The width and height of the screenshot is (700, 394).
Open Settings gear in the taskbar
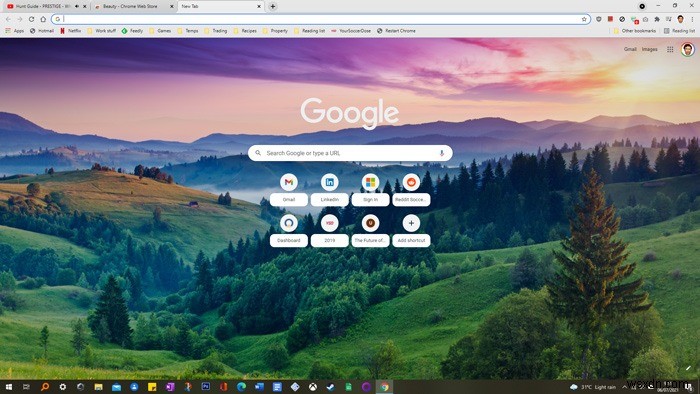(x=62, y=387)
